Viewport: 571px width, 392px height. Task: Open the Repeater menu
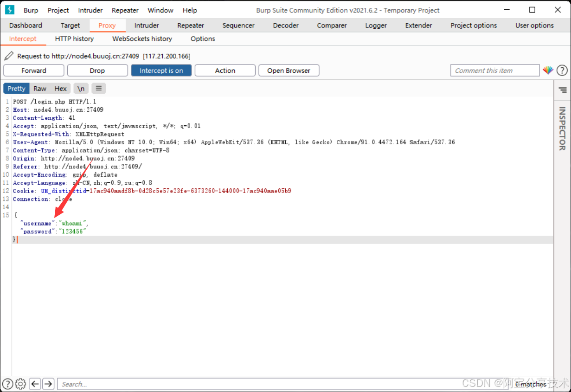coord(125,10)
